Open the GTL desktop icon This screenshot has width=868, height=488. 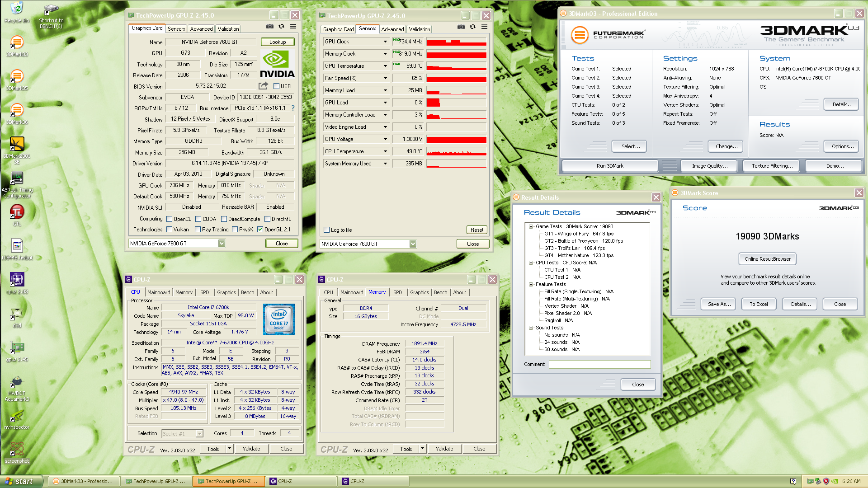tap(17, 215)
